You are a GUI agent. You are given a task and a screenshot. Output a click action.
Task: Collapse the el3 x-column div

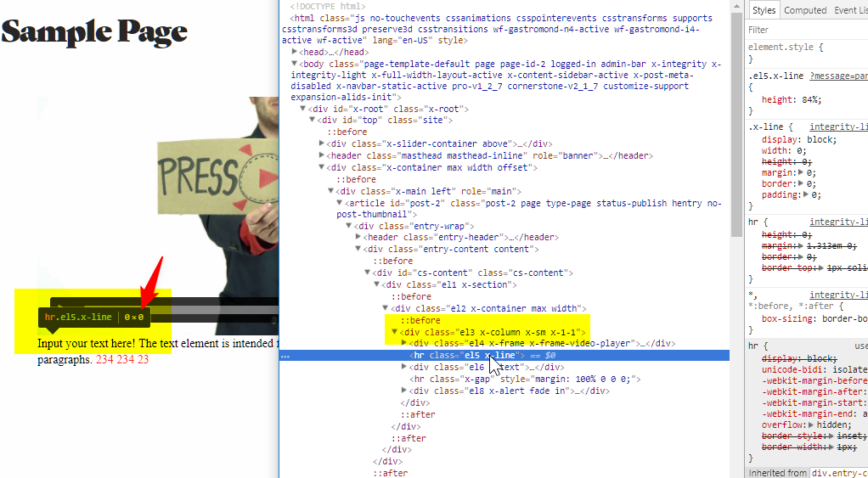coord(395,332)
